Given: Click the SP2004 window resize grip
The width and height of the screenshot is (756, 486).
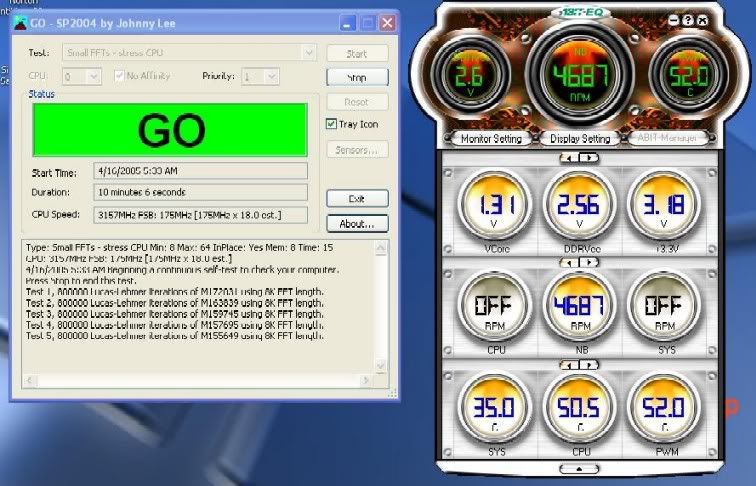Looking at the screenshot, I should click(x=392, y=394).
